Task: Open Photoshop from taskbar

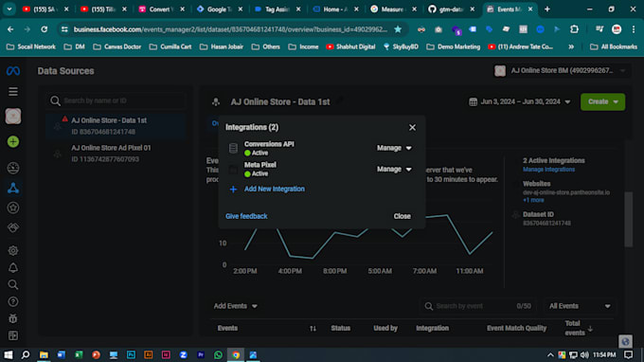Action: [x=131, y=355]
